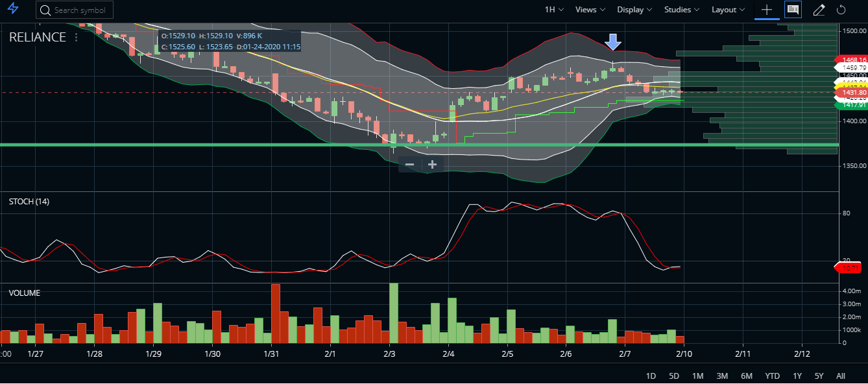Select the 6M time range
The width and height of the screenshot is (868, 384).
point(747,376)
